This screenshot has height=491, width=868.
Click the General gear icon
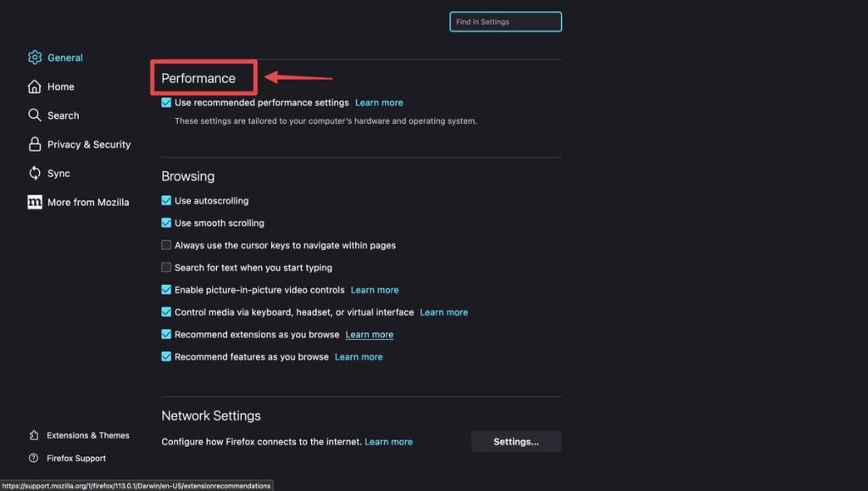[x=35, y=58]
